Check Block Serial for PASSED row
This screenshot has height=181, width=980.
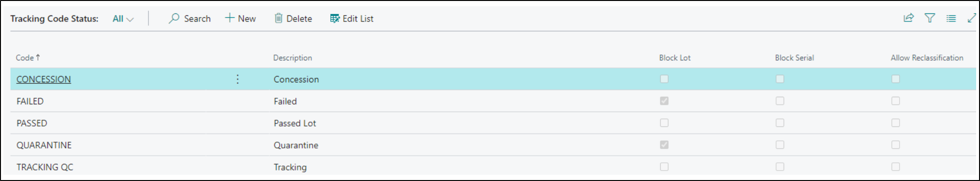point(780,123)
